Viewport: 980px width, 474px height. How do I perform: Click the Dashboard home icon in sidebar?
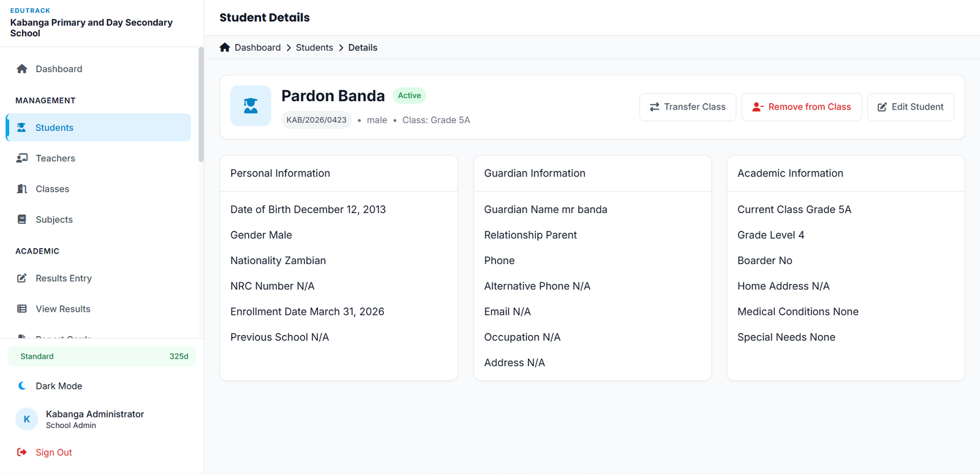22,69
